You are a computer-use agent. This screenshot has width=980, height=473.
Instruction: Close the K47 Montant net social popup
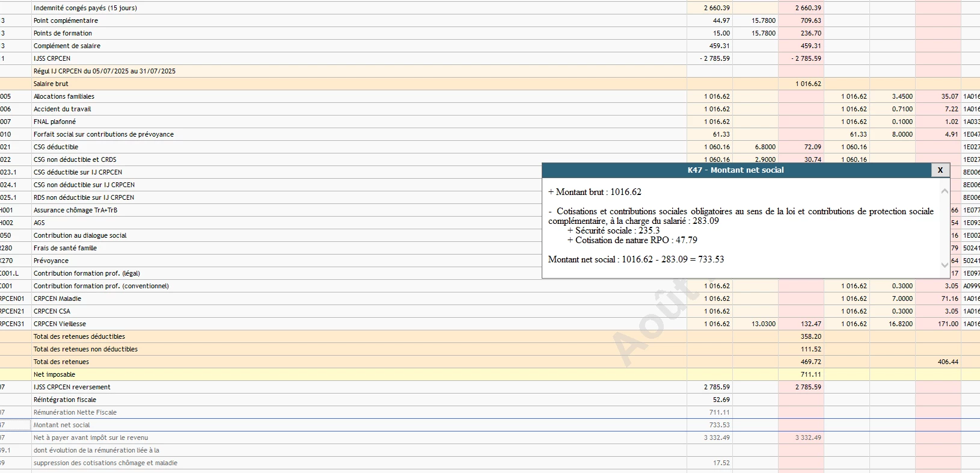click(940, 170)
